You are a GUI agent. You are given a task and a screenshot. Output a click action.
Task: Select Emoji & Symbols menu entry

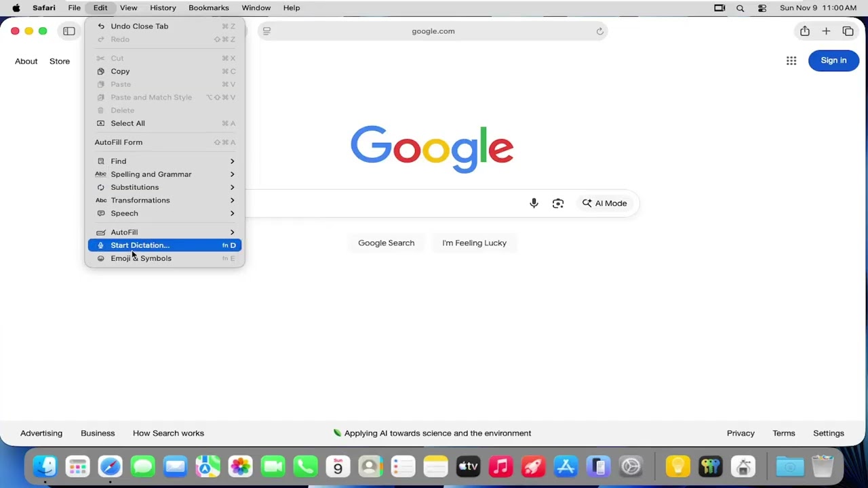[165, 258]
